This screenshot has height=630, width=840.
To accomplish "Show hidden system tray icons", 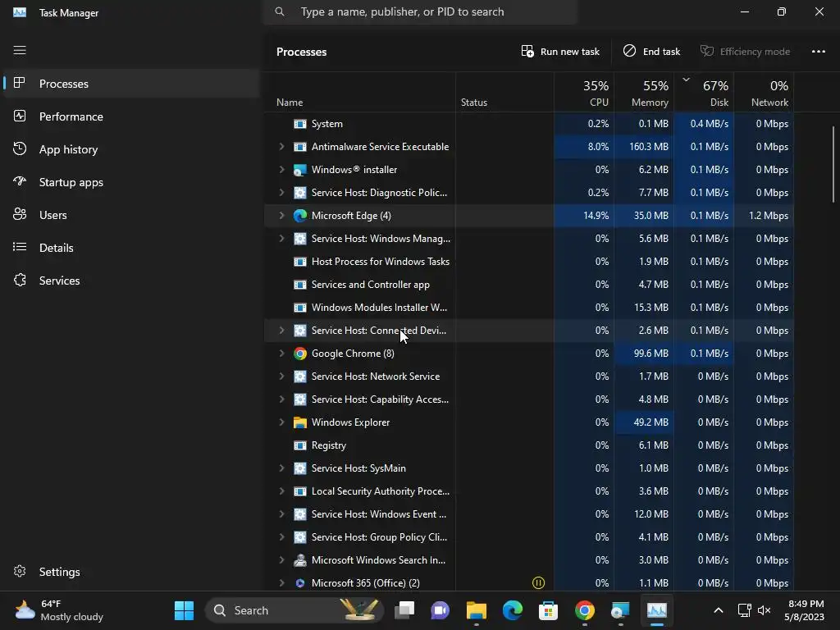I will coord(719,610).
